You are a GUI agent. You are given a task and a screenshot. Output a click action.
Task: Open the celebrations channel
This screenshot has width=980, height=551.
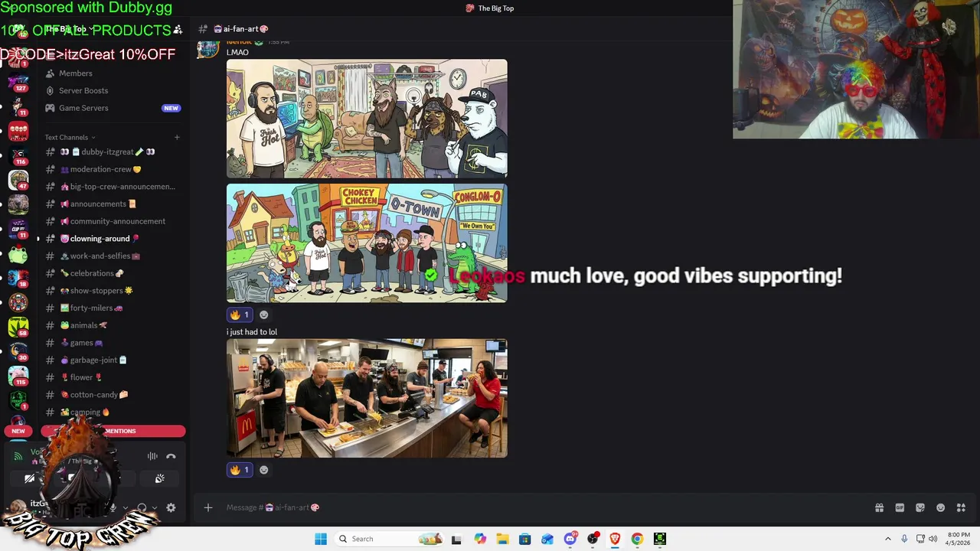tap(112, 273)
